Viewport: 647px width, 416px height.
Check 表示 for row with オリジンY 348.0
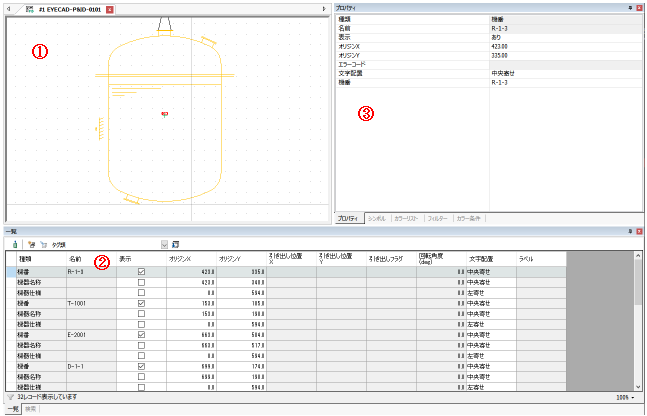click(x=142, y=282)
